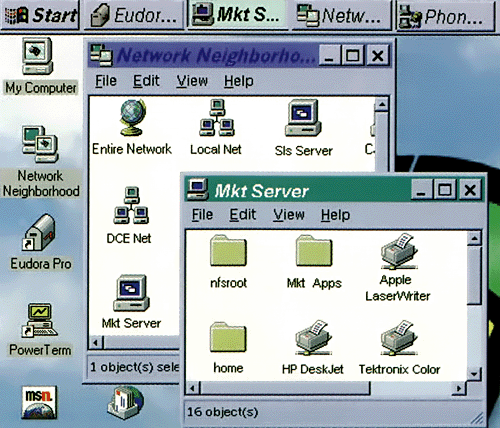Switch to Eudora taskbar button
This screenshot has width=500, height=428.
[x=134, y=15]
